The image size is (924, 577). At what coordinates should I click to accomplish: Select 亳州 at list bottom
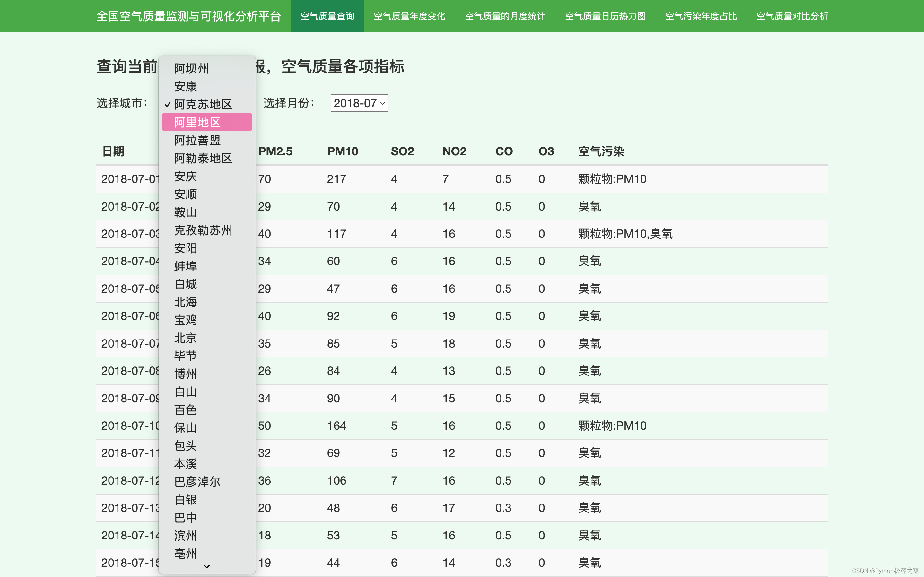186,553
